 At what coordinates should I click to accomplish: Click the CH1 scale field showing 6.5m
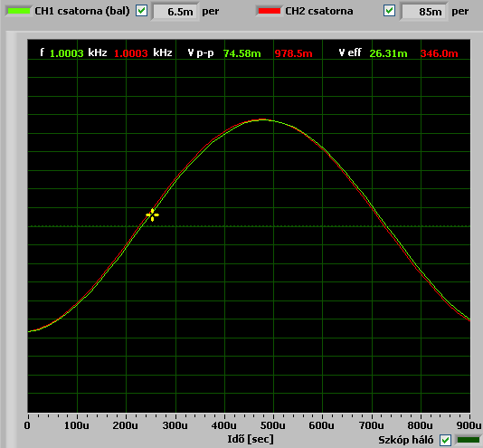coord(175,12)
